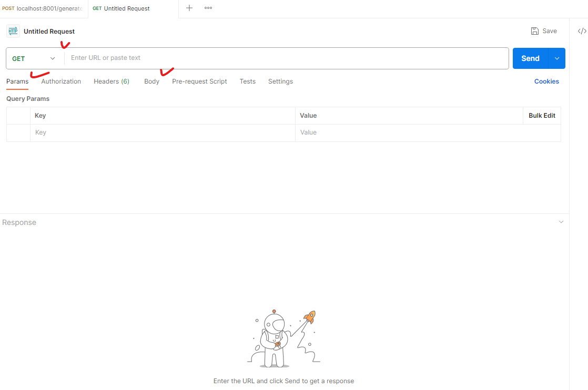Viewport: 588px width, 390px height.
Task: Click the 'Enter the URL and click Send' hint text
Action: tap(283, 381)
